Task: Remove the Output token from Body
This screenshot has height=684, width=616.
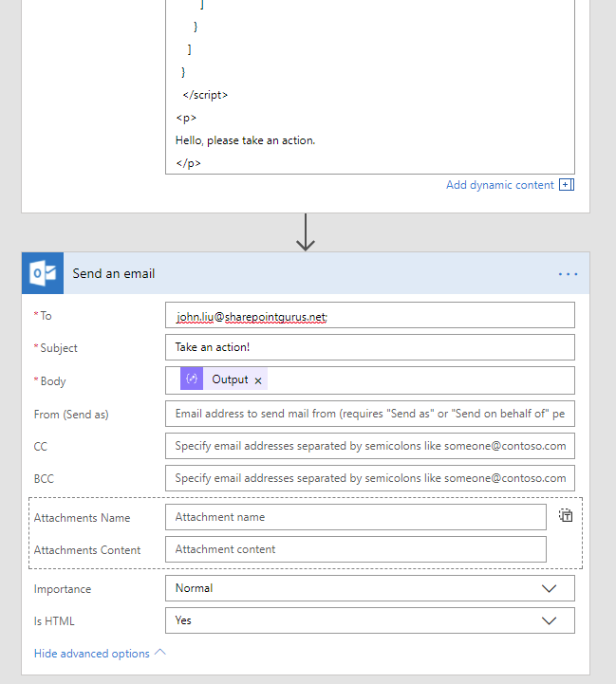Action: 258,380
